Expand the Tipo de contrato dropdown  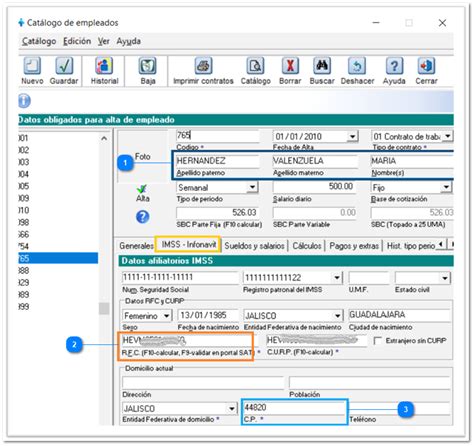click(x=448, y=136)
